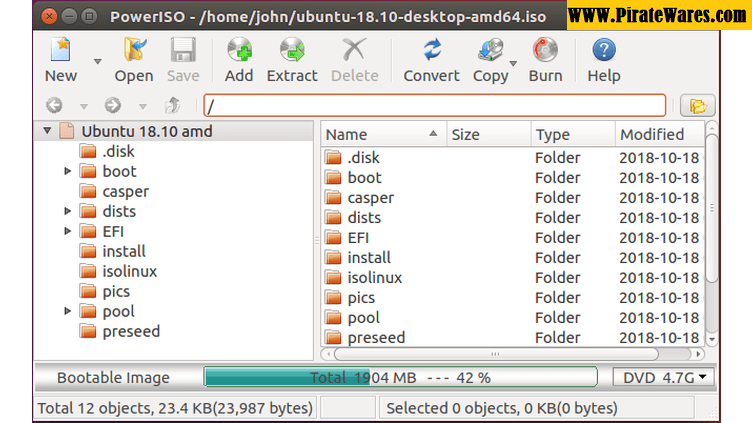Select install row in file list
Screen dimensions: 752x423
pos(513,258)
